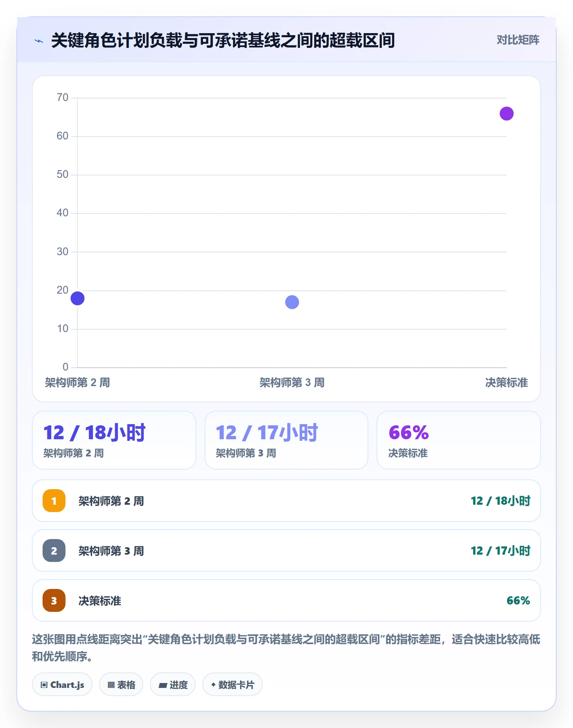Click the 架构师第 3 周 data point
Image resolution: width=573 pixels, height=728 pixels.
(x=292, y=302)
